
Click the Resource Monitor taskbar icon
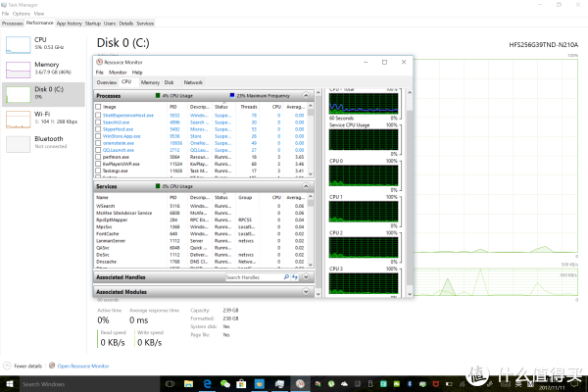click(300, 384)
